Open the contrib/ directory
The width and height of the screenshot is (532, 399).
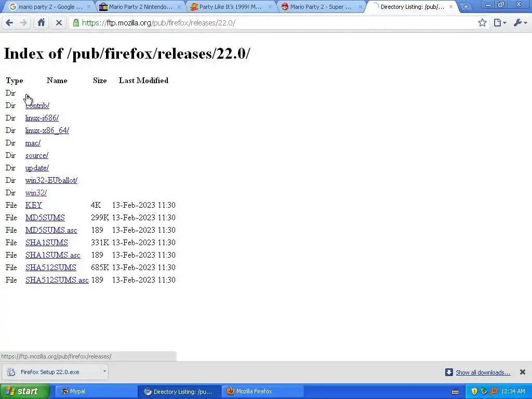tap(37, 105)
